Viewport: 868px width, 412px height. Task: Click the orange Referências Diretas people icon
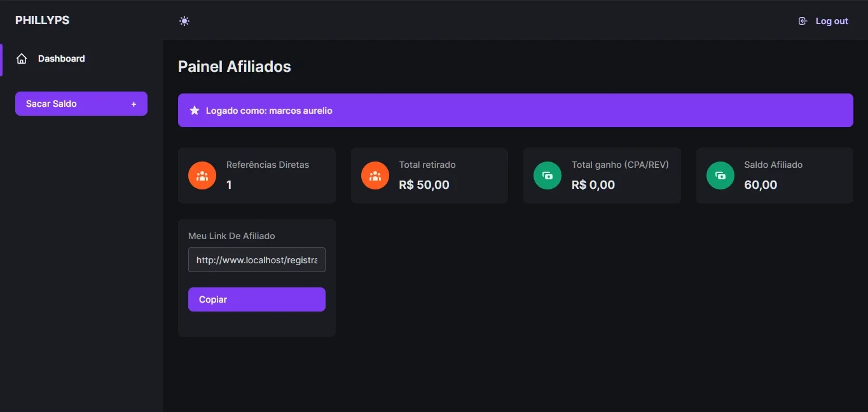click(x=202, y=175)
